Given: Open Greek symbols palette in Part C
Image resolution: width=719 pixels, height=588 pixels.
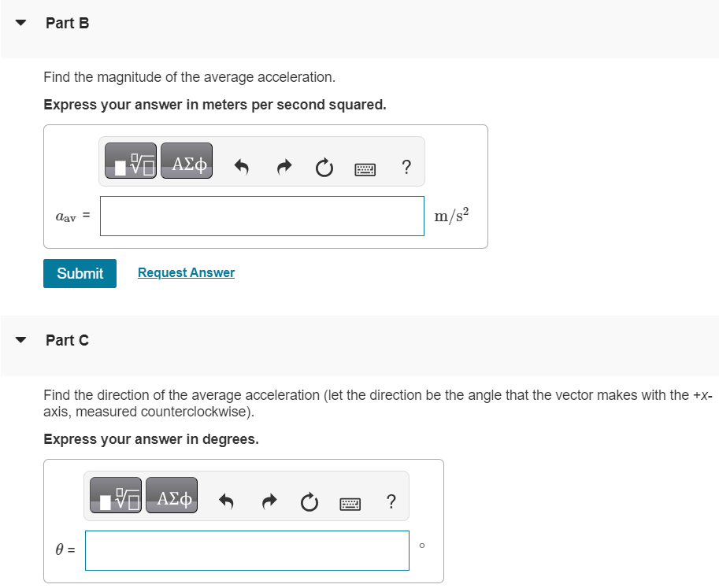Looking at the screenshot, I should pyautogui.click(x=172, y=495).
